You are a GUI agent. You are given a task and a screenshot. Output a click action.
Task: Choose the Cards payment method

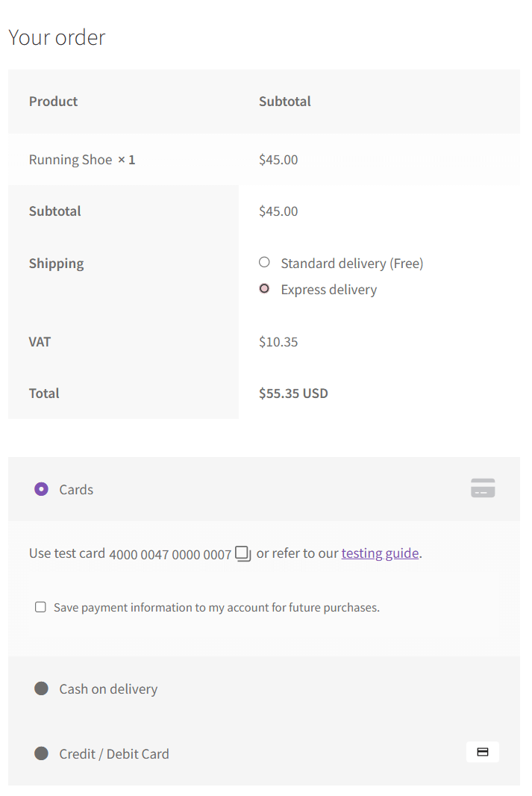pos(42,489)
